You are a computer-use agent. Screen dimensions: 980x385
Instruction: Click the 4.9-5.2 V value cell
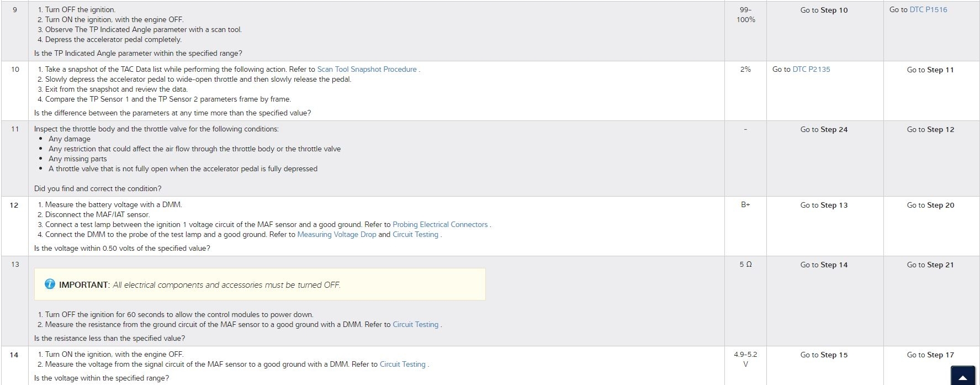(745, 360)
